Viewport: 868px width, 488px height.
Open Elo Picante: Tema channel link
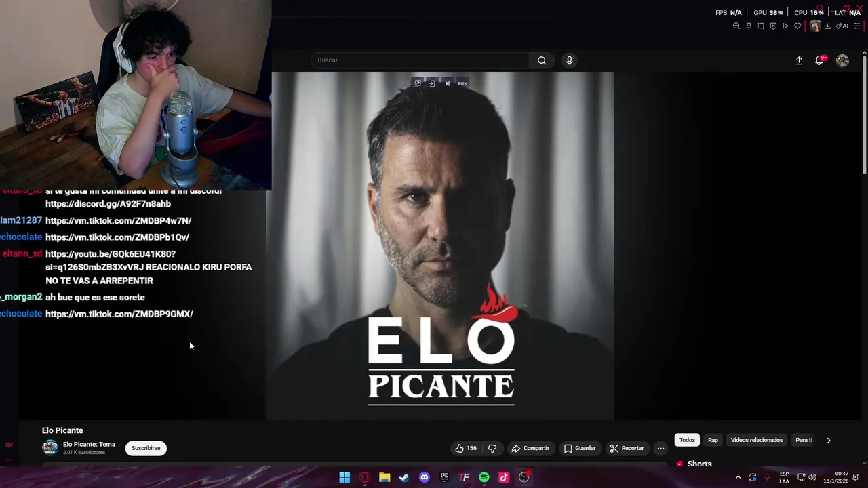click(89, 445)
